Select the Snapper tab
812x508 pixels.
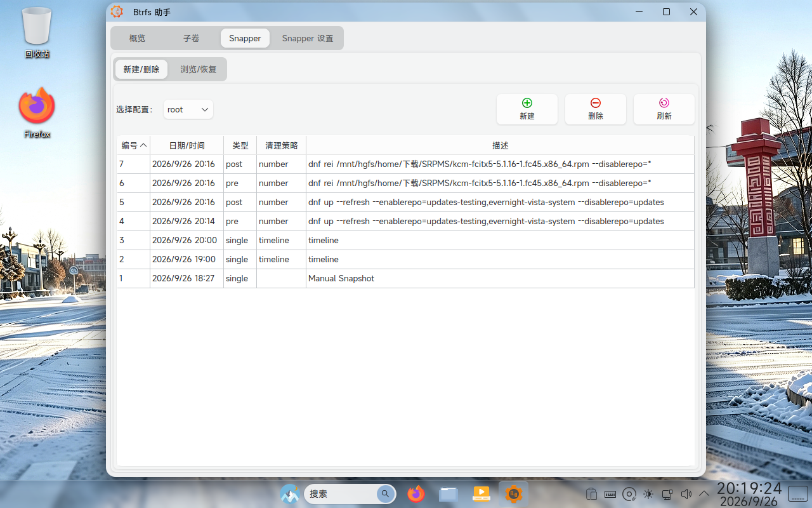click(245, 38)
